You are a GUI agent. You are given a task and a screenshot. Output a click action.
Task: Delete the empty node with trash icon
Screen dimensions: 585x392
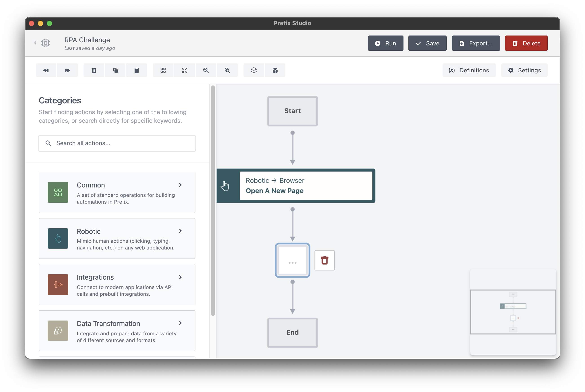pyautogui.click(x=325, y=260)
